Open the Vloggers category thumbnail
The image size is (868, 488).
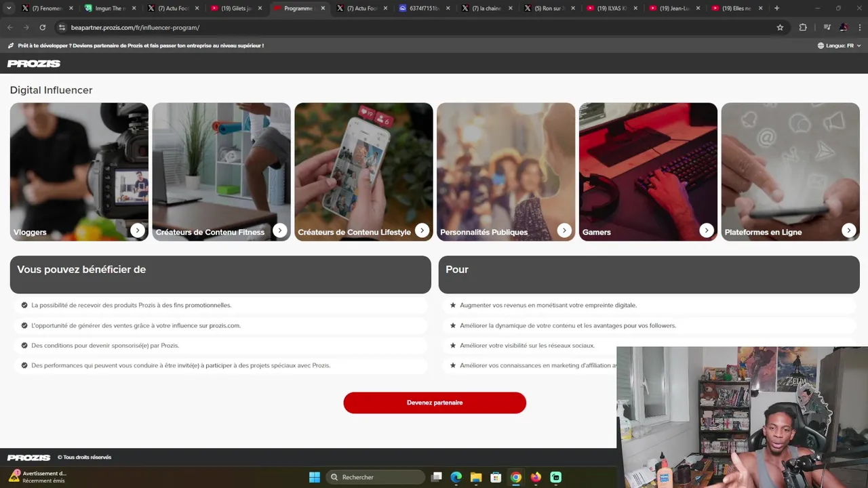click(x=79, y=171)
